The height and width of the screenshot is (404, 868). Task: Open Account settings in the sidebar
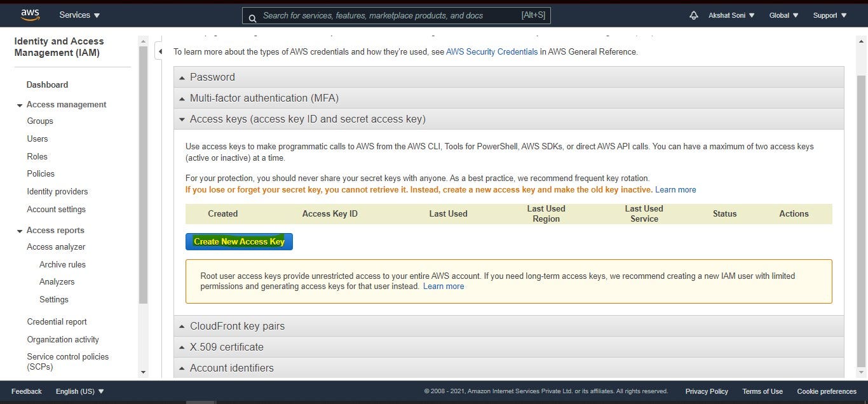point(56,209)
